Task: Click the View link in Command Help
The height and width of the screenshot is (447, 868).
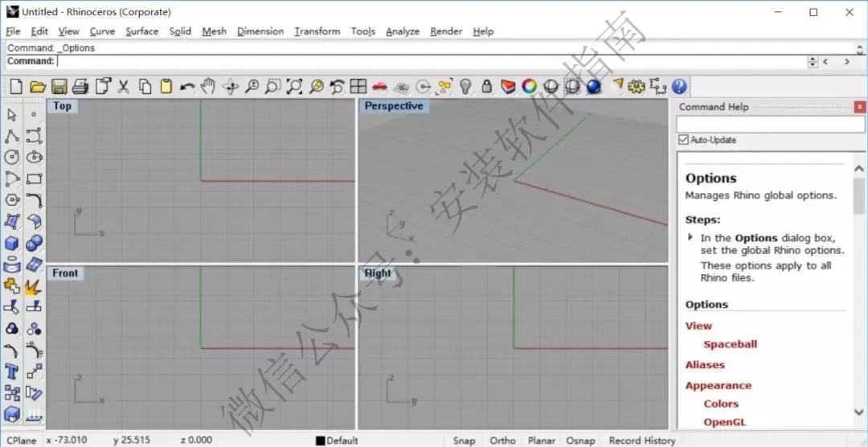Action: tap(698, 326)
